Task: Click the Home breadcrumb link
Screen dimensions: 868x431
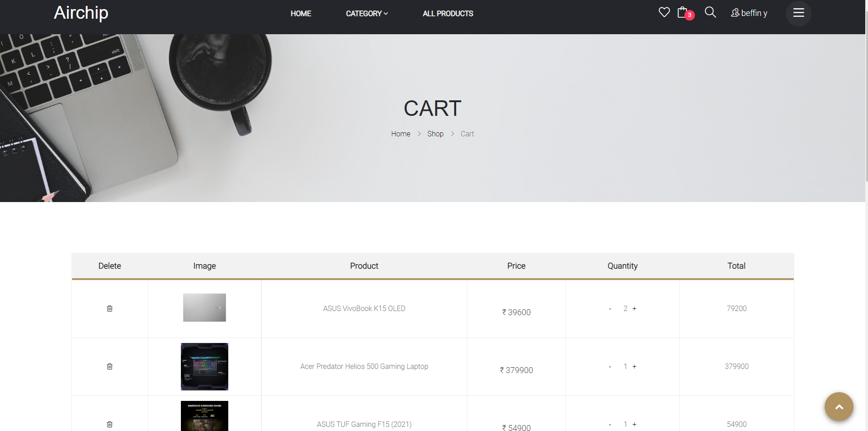Action: pyautogui.click(x=400, y=134)
